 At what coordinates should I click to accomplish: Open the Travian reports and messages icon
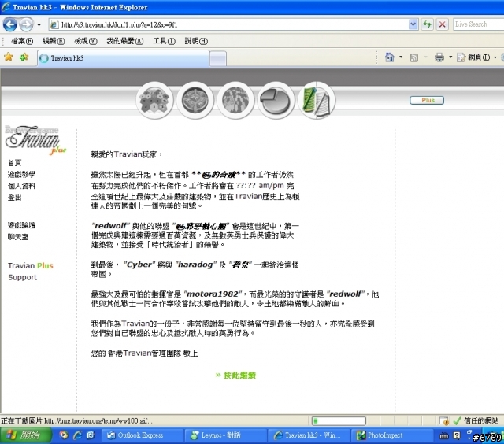(317, 100)
